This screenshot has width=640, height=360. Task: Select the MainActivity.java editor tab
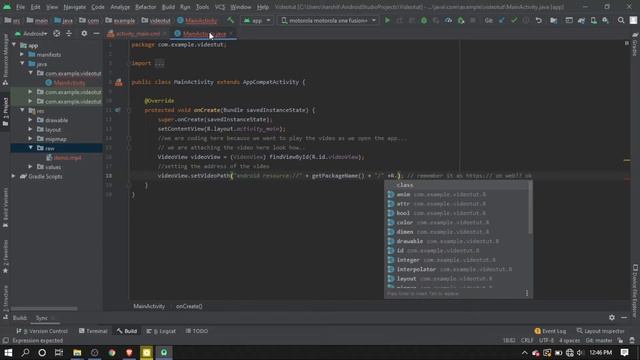[x=204, y=33]
